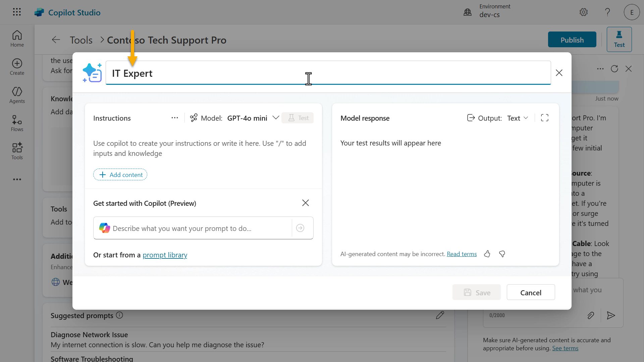Screen dimensions: 644x362
Task: Click the Model icon next to GPT-4o mini
Action: (194, 118)
